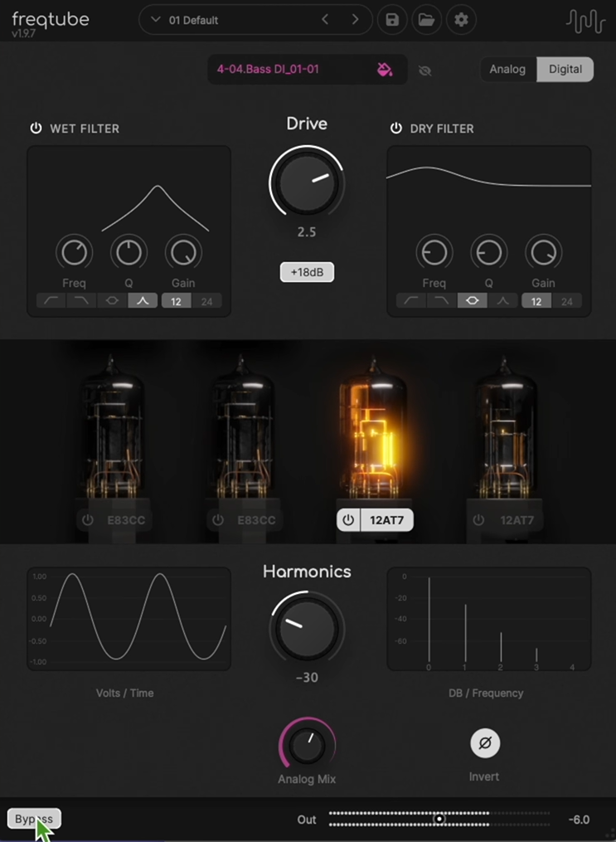Click the Harmonics value -30
Screen dimensions: 616x842
307,678
